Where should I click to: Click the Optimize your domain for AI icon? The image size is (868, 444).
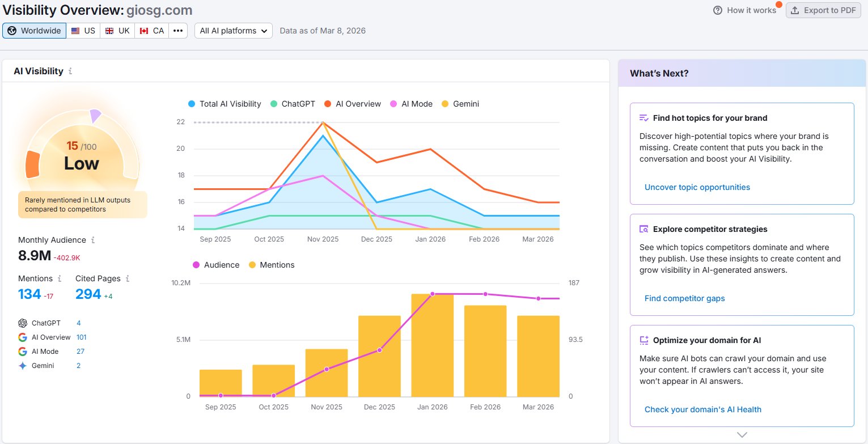(643, 340)
